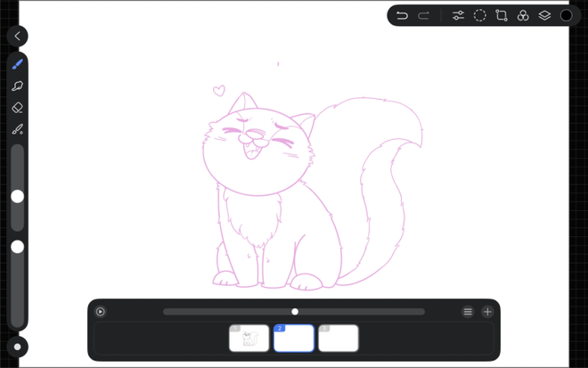The height and width of the screenshot is (368, 588).
Task: Play the animation
Action: click(100, 312)
